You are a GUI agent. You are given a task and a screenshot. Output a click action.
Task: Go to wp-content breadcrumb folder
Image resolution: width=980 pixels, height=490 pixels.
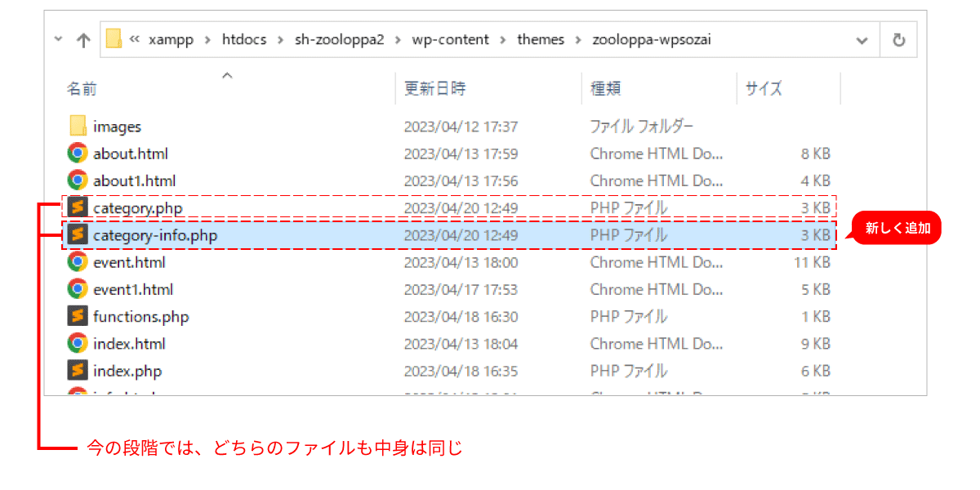(x=451, y=39)
